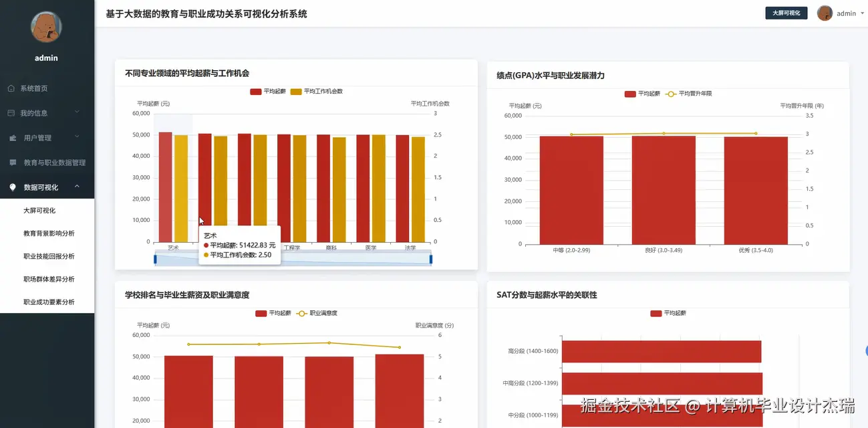868x428 pixels.
Task: Click the sidebar admin username text
Action: 46,58
